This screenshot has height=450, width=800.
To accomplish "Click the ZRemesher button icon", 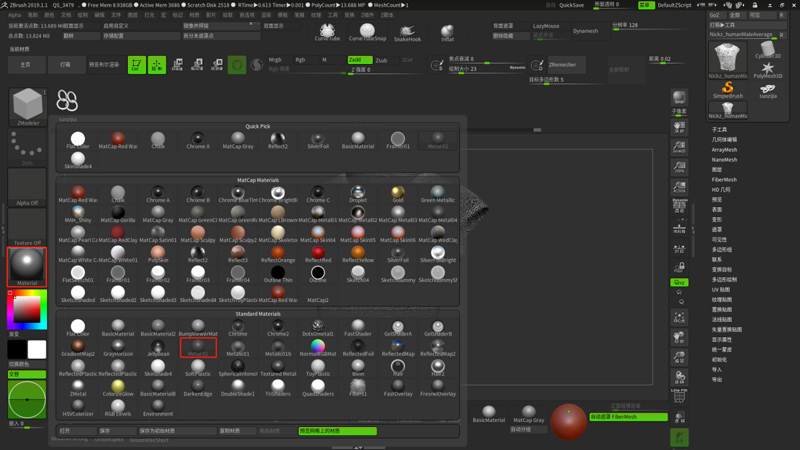I will [537, 65].
